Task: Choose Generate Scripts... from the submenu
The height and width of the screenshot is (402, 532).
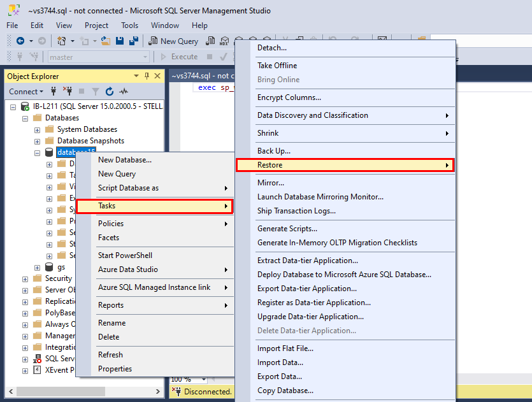Action: [345, 229]
